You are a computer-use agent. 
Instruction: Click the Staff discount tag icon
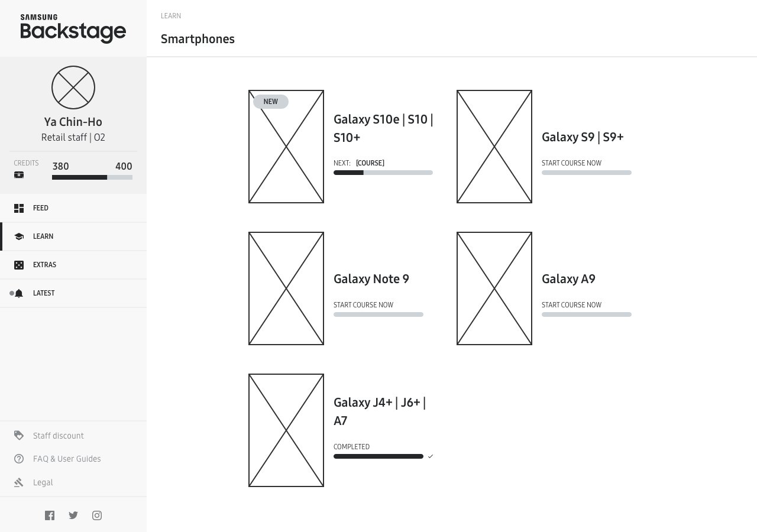pos(19,435)
